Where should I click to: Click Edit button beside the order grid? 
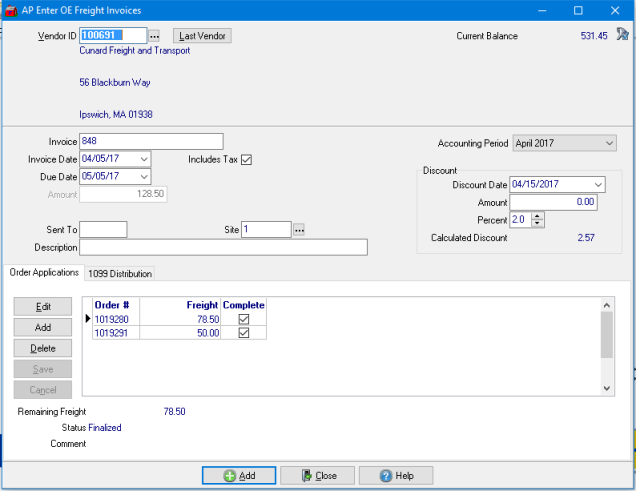43,307
